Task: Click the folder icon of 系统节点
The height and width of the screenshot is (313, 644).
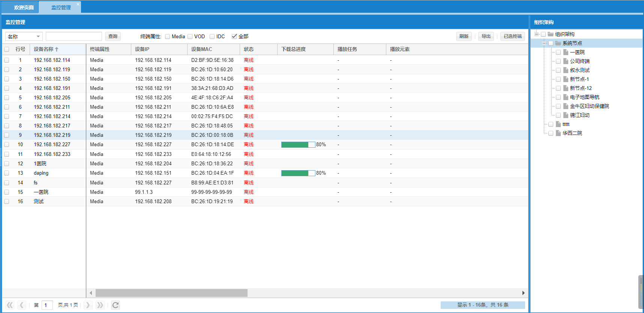Action: (x=558, y=43)
